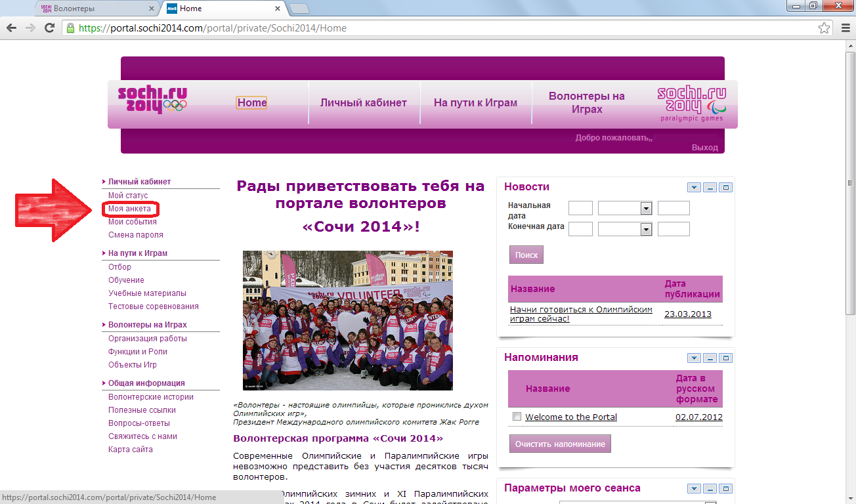Image resolution: width=856 pixels, height=504 pixels.
Task: Click the Конечная дата day input field
Action: coord(580,229)
